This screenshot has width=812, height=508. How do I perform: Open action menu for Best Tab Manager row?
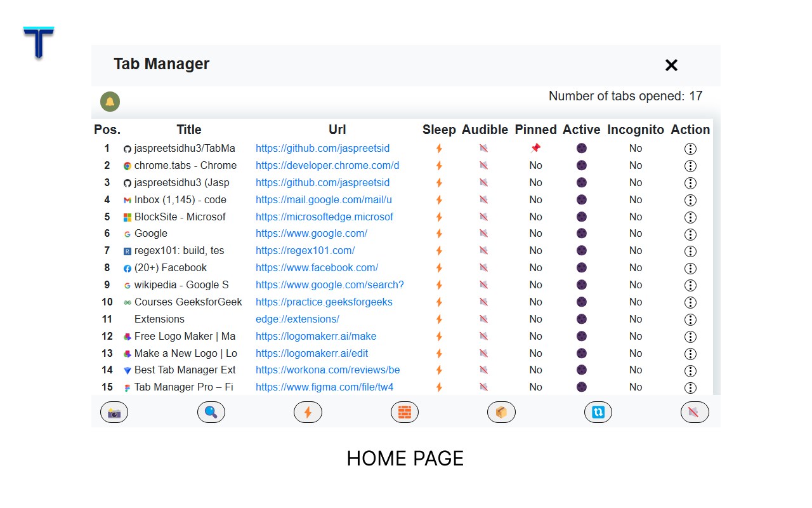[x=690, y=371]
